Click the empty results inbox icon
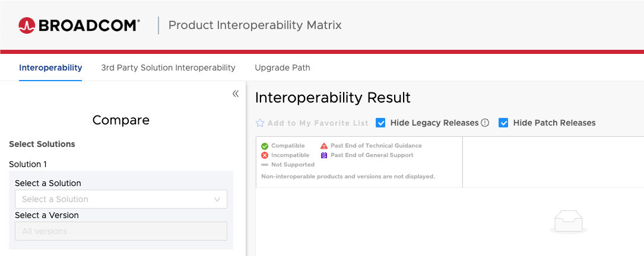 click(569, 222)
